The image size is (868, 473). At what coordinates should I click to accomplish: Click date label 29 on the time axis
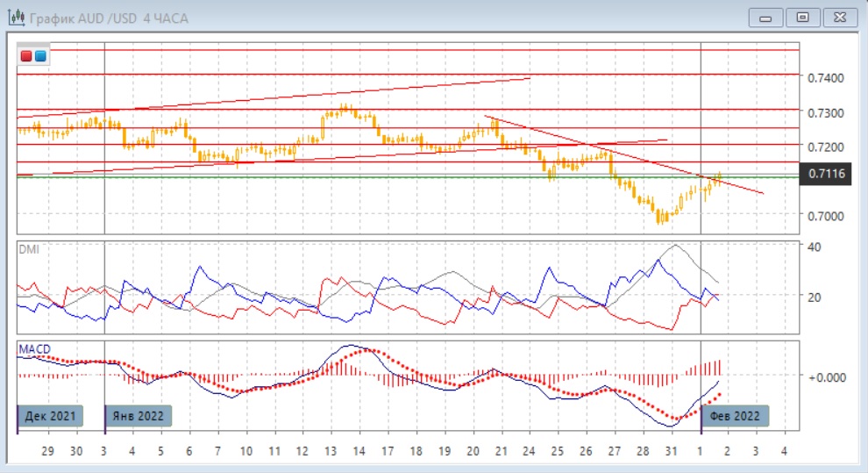pos(47,451)
